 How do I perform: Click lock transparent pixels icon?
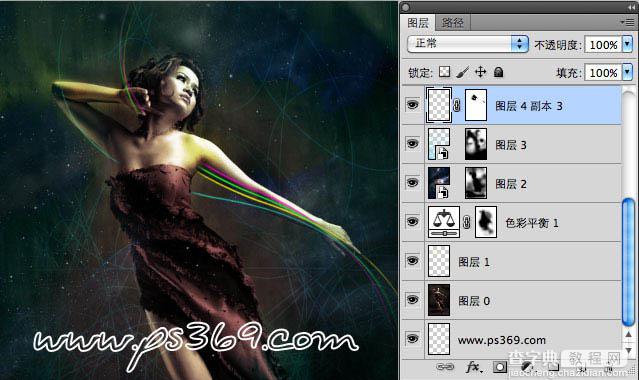444,72
